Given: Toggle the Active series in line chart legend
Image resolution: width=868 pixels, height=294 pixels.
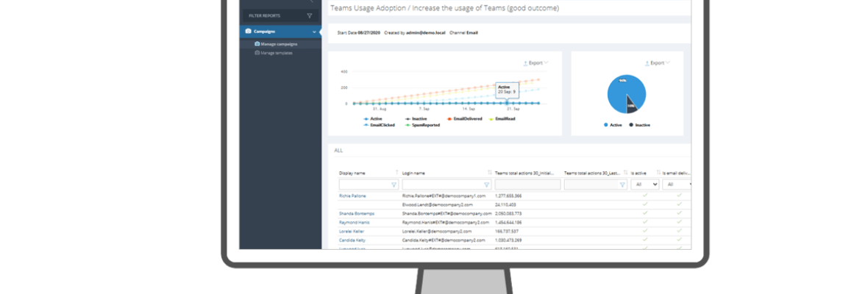Looking at the screenshot, I should pos(373,119).
